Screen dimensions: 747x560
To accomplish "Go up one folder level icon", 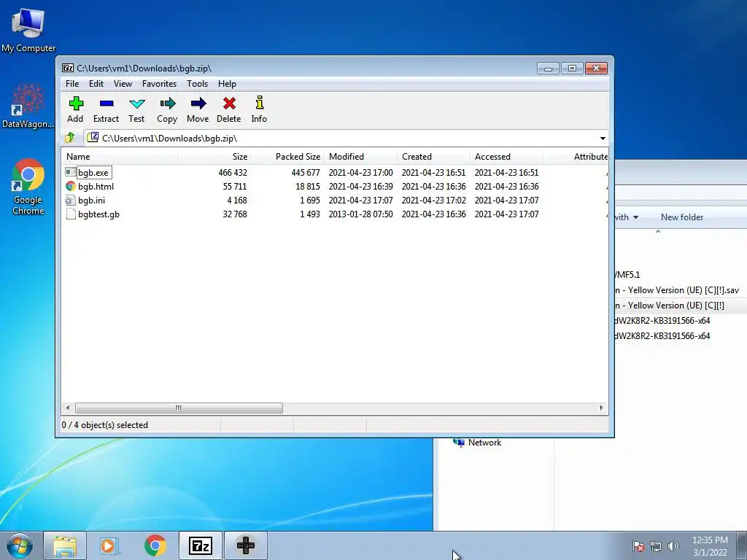I will click(x=70, y=138).
